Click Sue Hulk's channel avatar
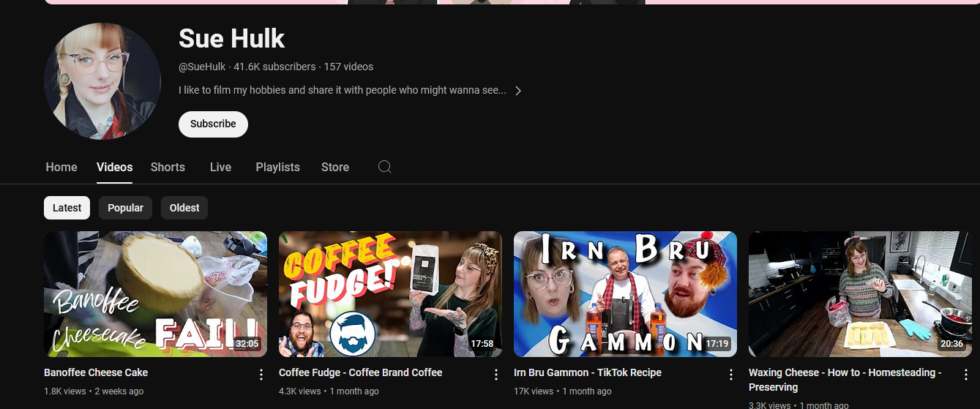Screen dimensions: 980x409 pyautogui.click(x=102, y=81)
